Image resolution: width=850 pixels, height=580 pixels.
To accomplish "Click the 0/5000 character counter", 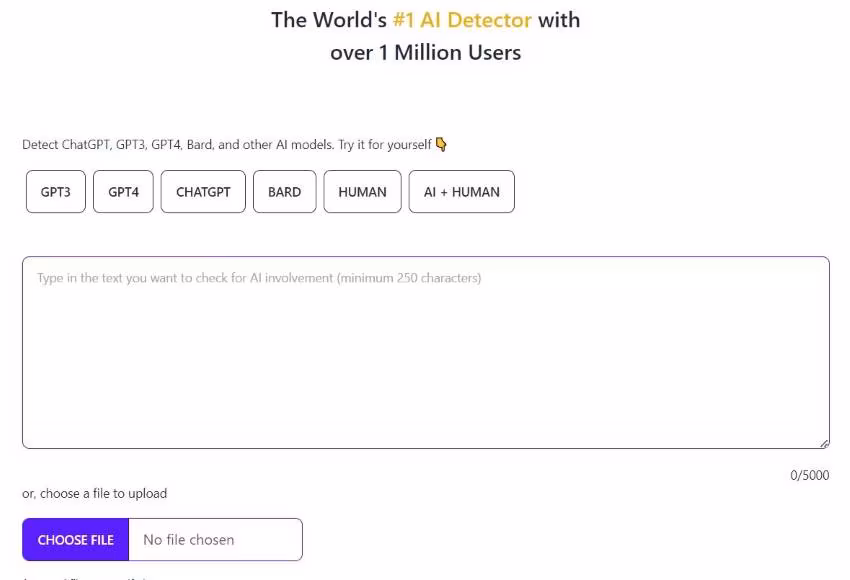I will [x=809, y=475].
